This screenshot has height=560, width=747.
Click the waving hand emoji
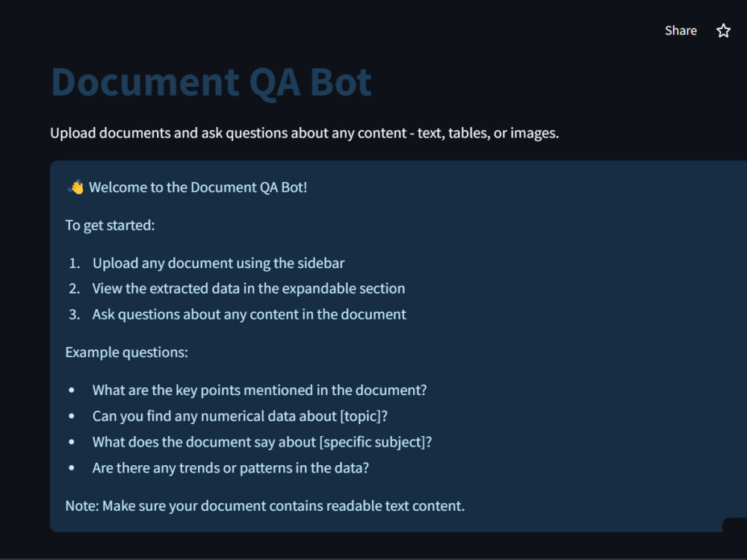point(75,187)
